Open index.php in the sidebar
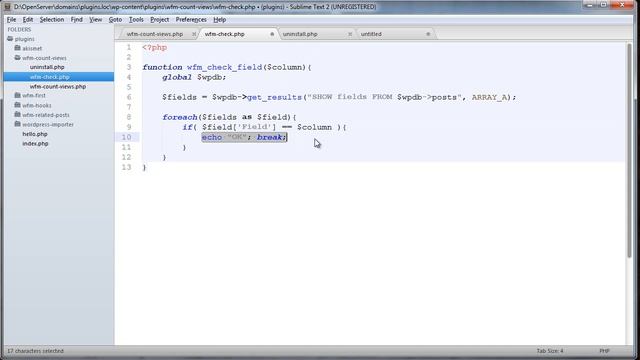This screenshot has width=640, height=360. 35,144
